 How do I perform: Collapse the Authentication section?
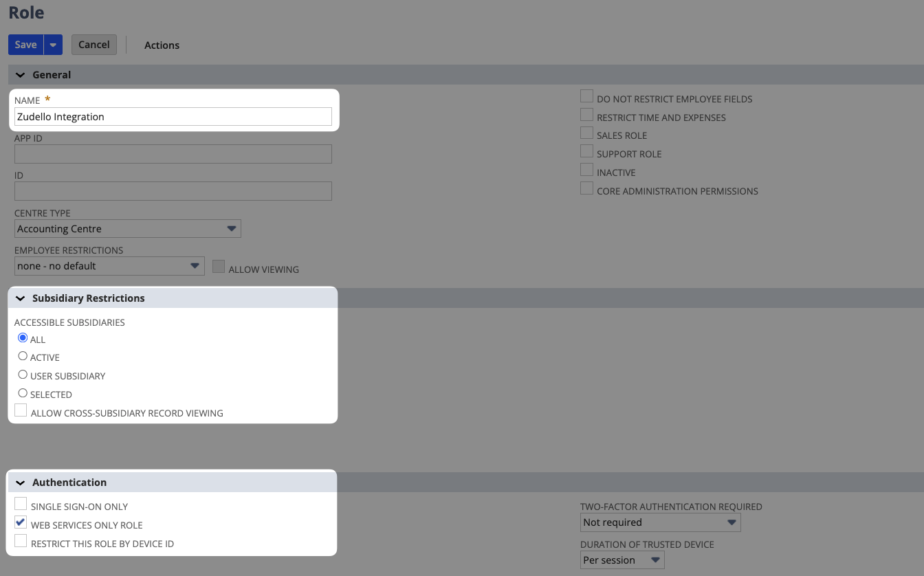point(21,483)
